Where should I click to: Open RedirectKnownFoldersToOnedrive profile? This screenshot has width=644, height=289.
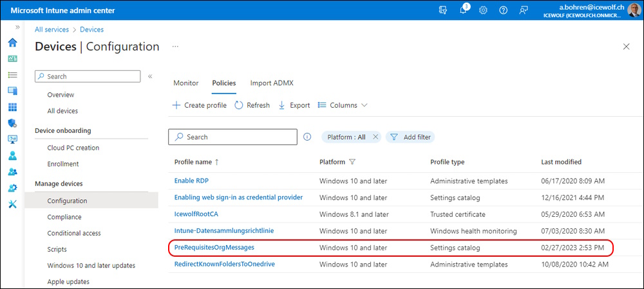coord(224,264)
